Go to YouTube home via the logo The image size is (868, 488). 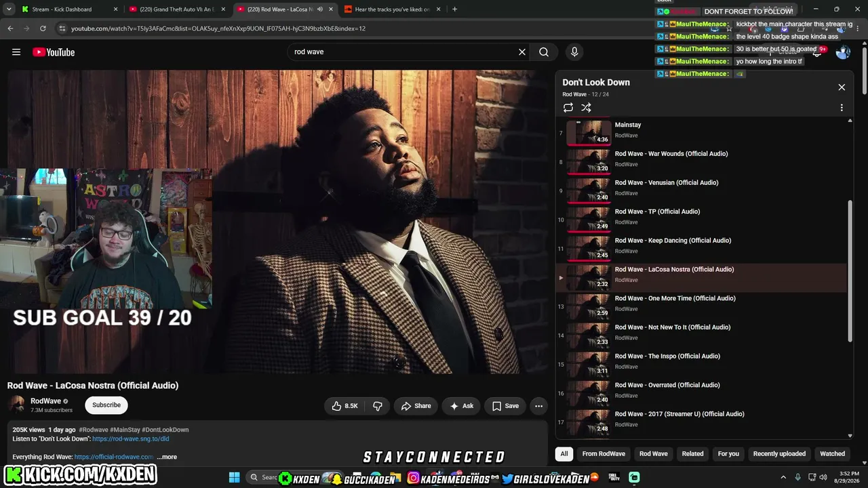[x=54, y=52]
